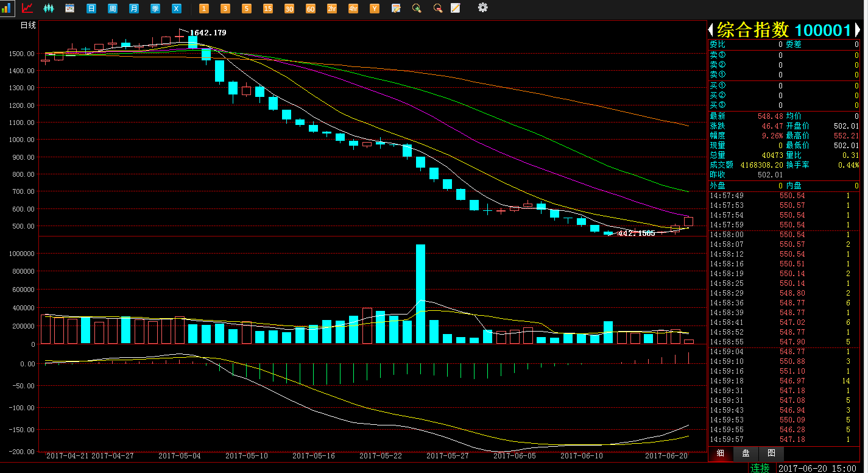Click the 2017-06-05 date axis label
The image size is (868, 473).
[515, 456]
